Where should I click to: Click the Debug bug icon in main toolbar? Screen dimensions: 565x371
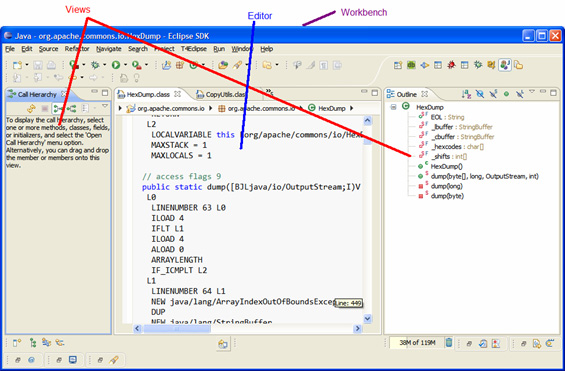(95, 65)
